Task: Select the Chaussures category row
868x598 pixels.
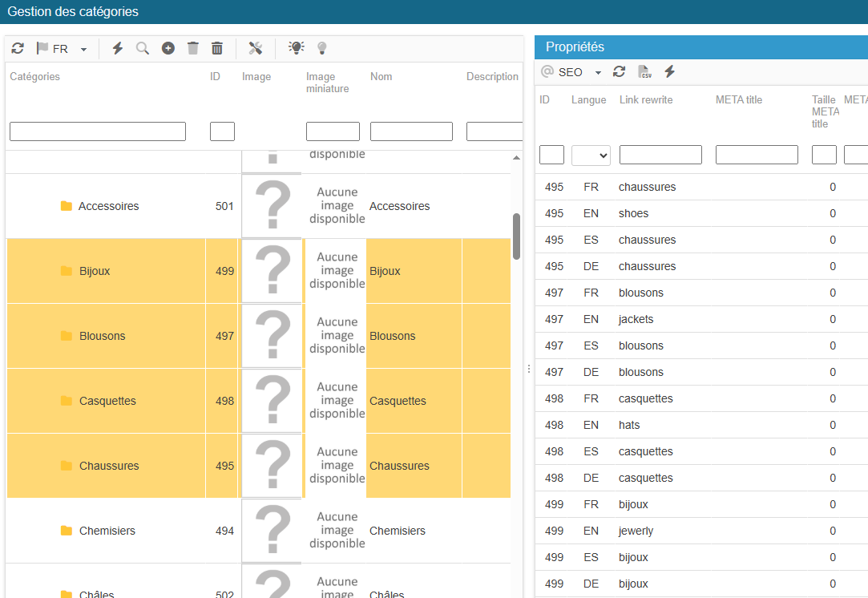Action: (x=259, y=465)
